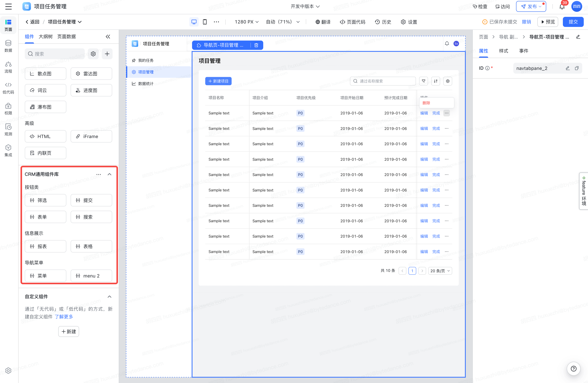Screen dimensions: 588x383
Task: Switch to the 事件 tab
Action: [x=524, y=51]
